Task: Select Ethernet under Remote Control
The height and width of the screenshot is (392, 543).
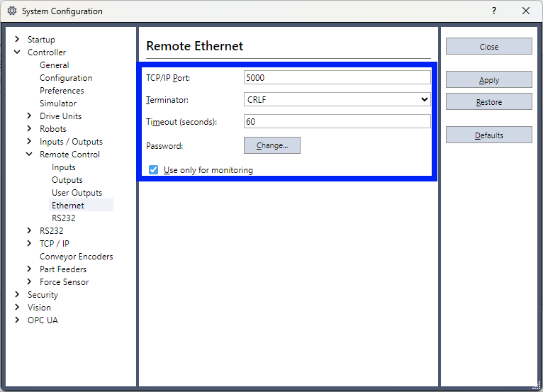Action: coord(68,206)
